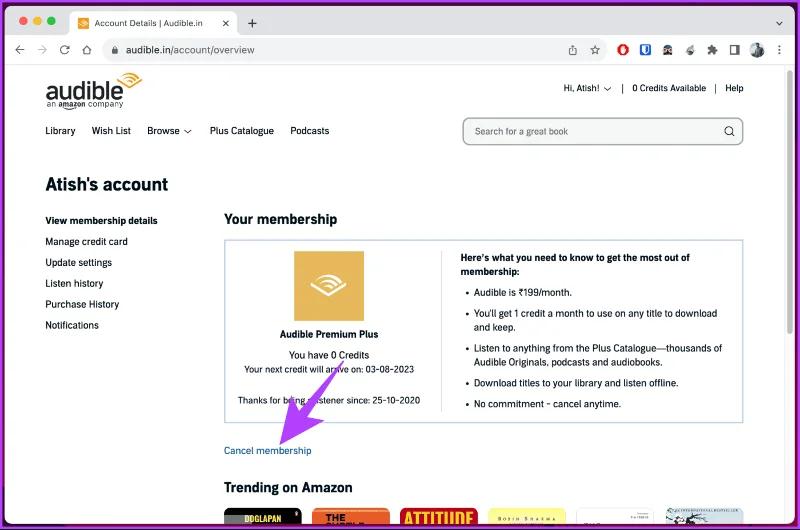
Task: Open the Podcasts menu item
Action: pyautogui.click(x=310, y=131)
